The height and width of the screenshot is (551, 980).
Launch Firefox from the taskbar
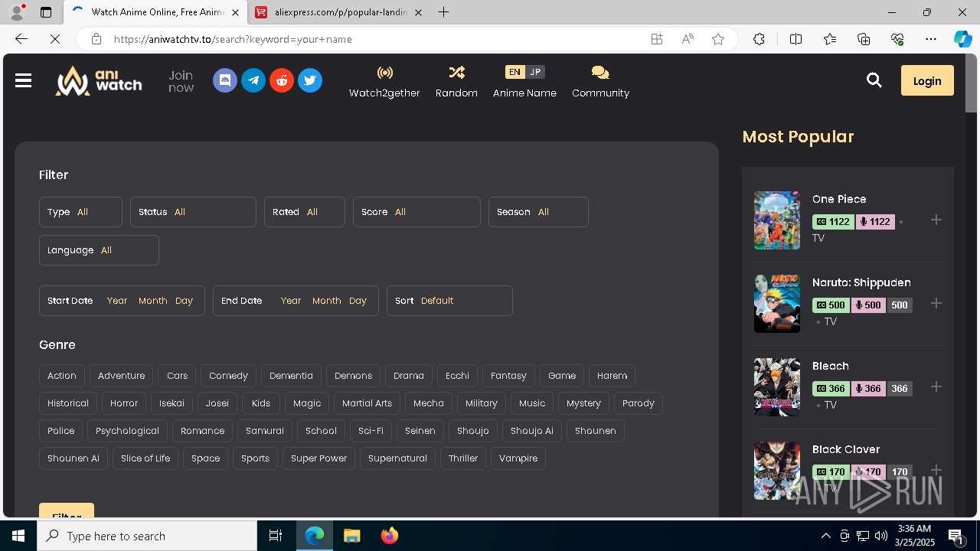point(390,536)
